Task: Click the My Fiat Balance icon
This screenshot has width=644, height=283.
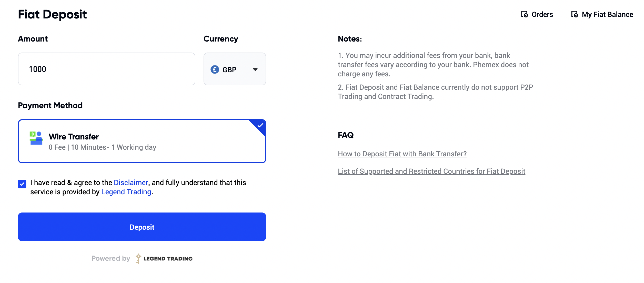Action: [x=575, y=14]
